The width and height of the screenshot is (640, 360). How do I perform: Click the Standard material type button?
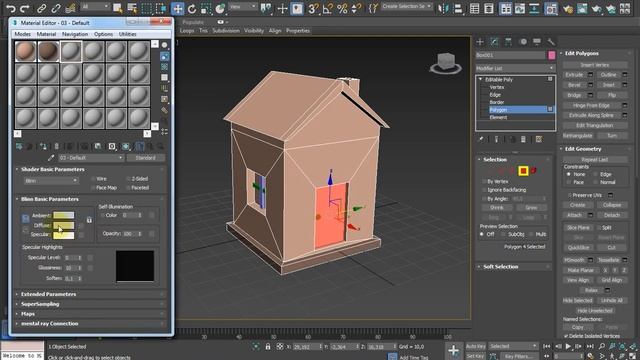(x=145, y=158)
